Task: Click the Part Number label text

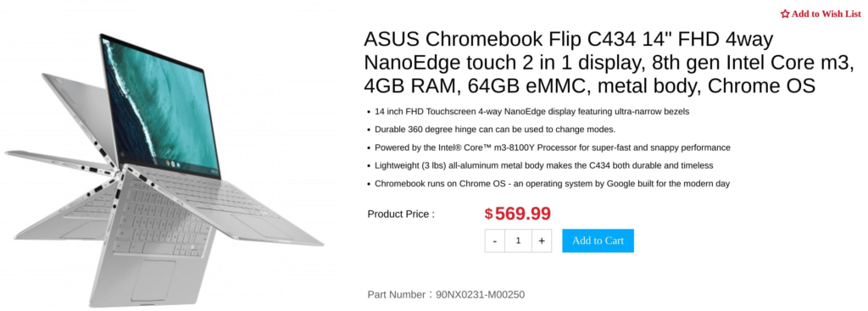Action: click(396, 294)
